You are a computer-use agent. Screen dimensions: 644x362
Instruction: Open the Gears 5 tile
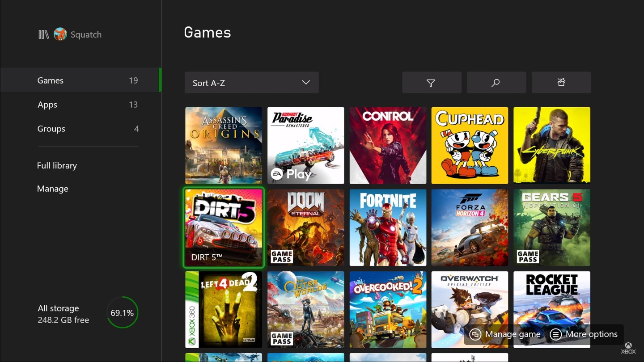pos(552,227)
